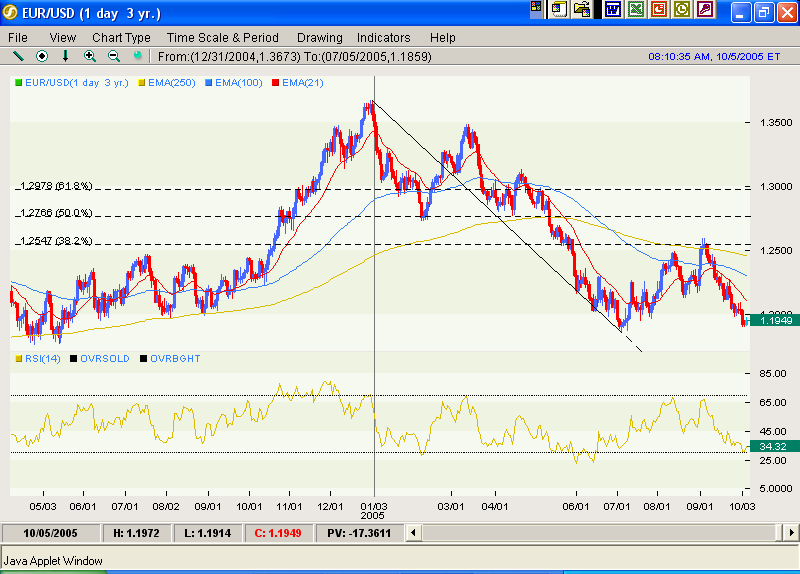This screenshot has height=574, width=800.
Task: Click the EMA(250) yellow legend swatch
Action: pos(141,82)
